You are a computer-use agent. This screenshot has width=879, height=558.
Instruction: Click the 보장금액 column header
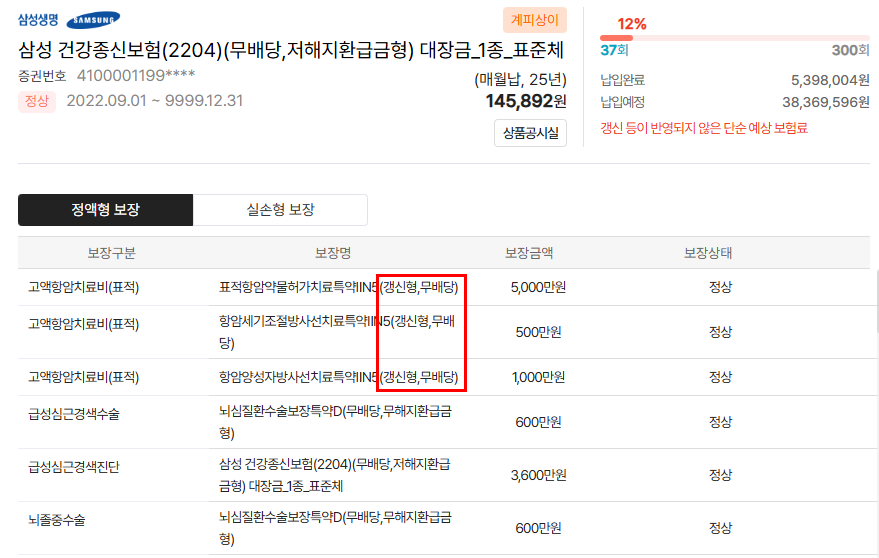(529, 253)
